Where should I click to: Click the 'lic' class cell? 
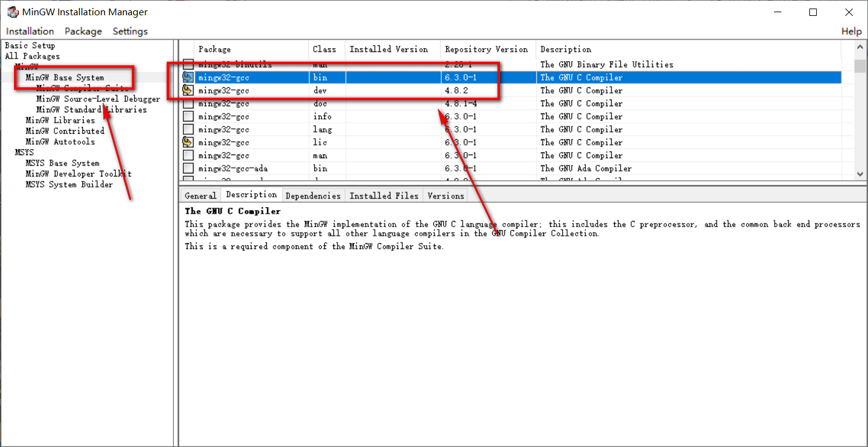[320, 142]
